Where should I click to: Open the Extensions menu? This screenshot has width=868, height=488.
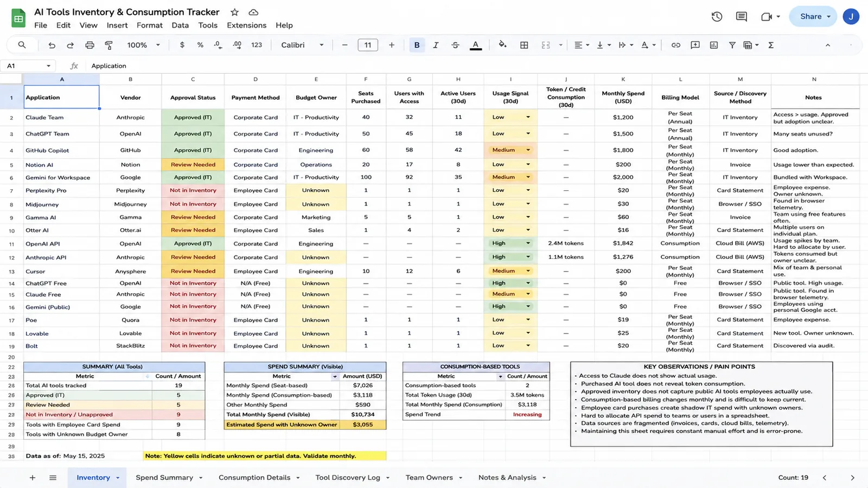246,25
